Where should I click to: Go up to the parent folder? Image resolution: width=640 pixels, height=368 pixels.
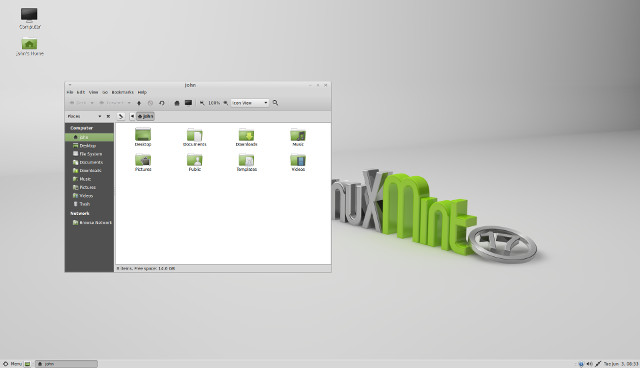click(x=139, y=103)
